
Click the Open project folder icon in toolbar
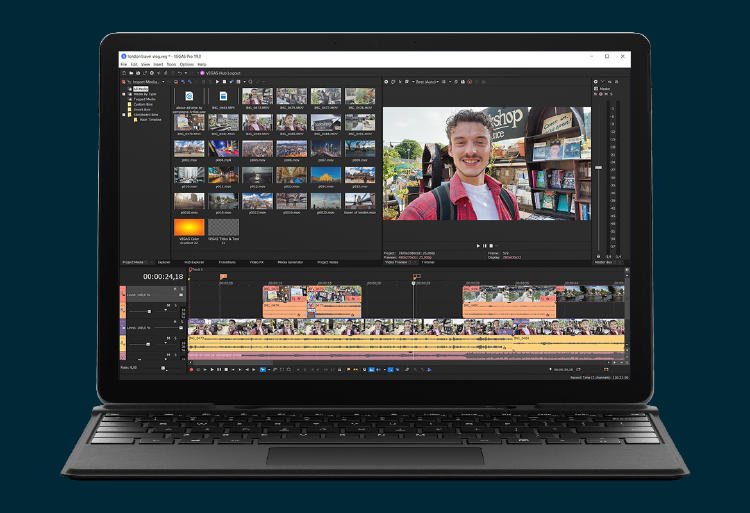tap(130, 73)
